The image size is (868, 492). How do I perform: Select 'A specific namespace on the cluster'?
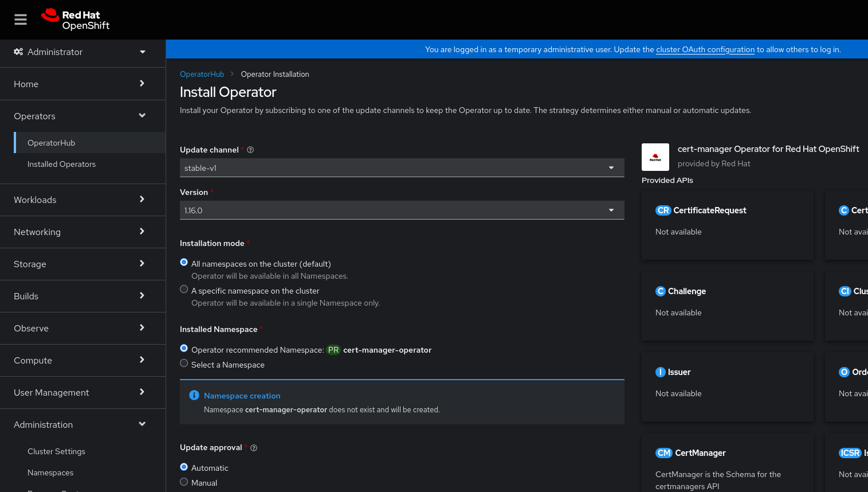pyautogui.click(x=184, y=290)
